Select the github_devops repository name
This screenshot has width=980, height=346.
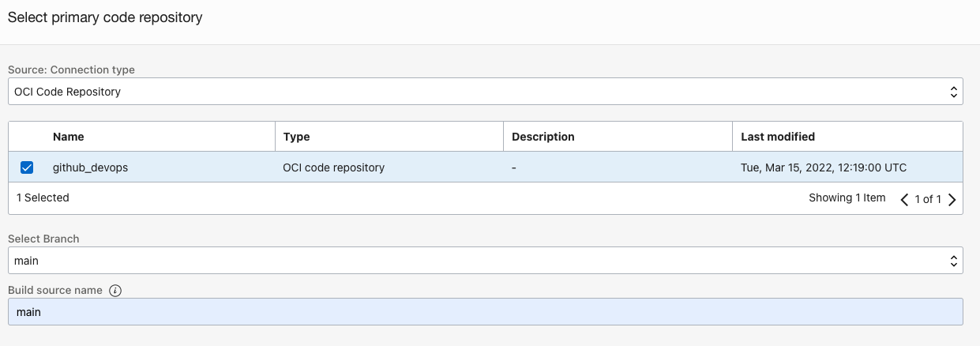tap(90, 167)
